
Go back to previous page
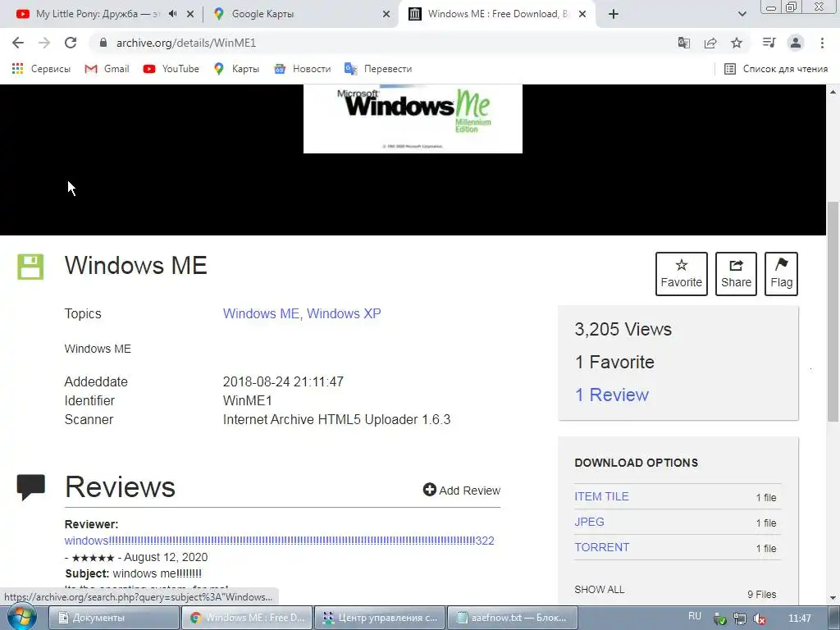coord(18,43)
